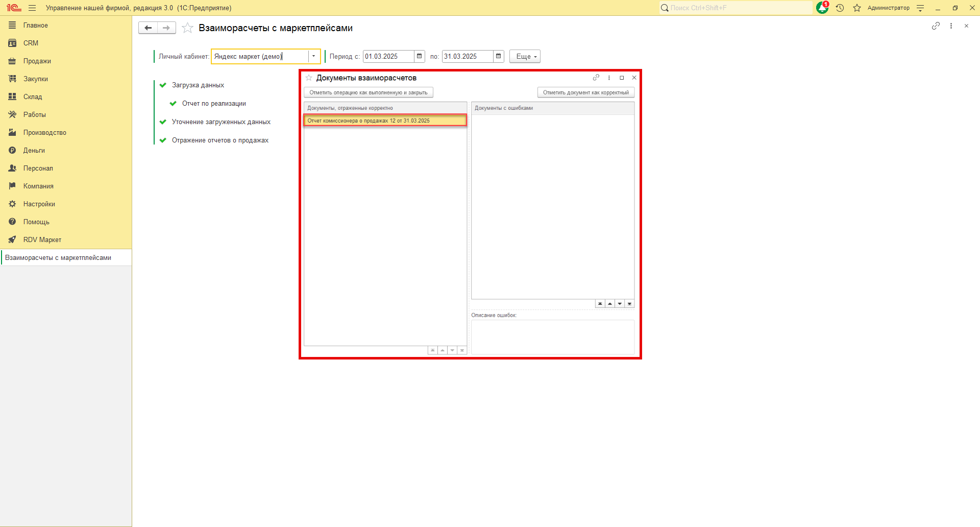Add Взаиморасчеты page to favorites star

188,28
